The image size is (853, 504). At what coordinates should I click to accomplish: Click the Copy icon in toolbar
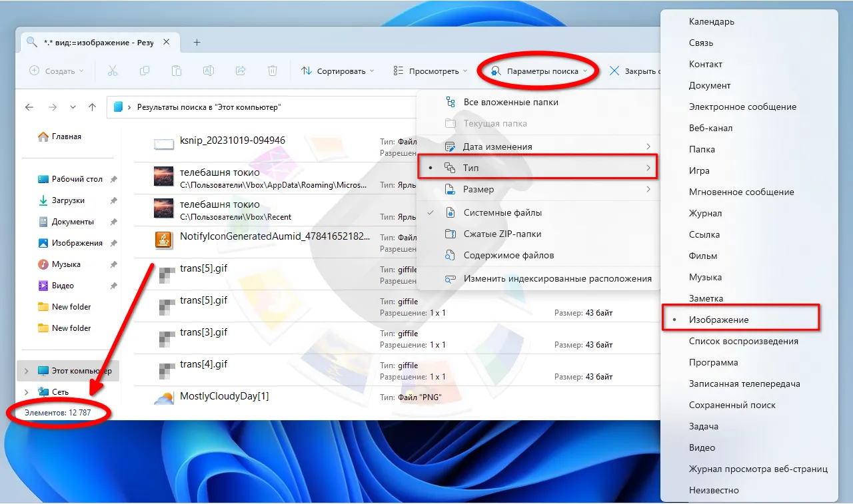pyautogui.click(x=145, y=71)
